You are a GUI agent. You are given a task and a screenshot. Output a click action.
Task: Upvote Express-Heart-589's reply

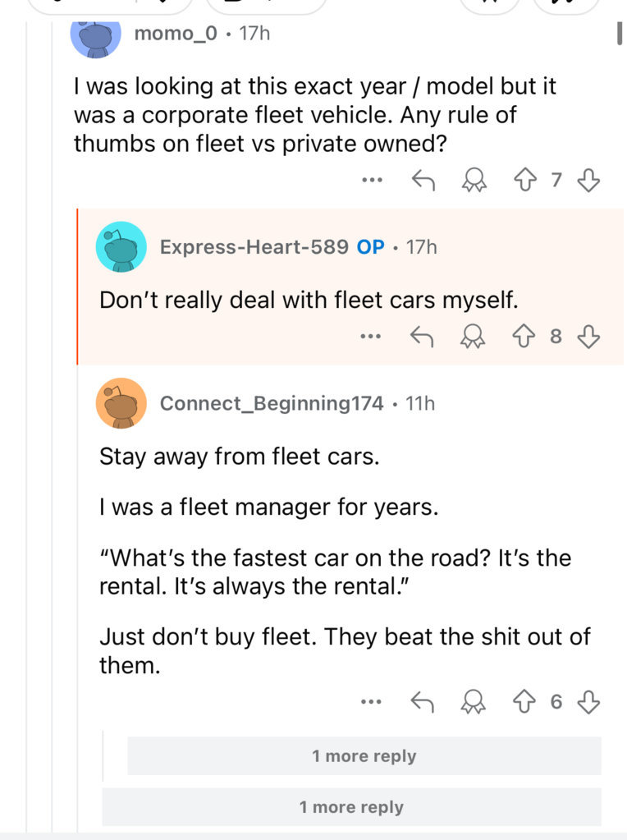coord(524,337)
